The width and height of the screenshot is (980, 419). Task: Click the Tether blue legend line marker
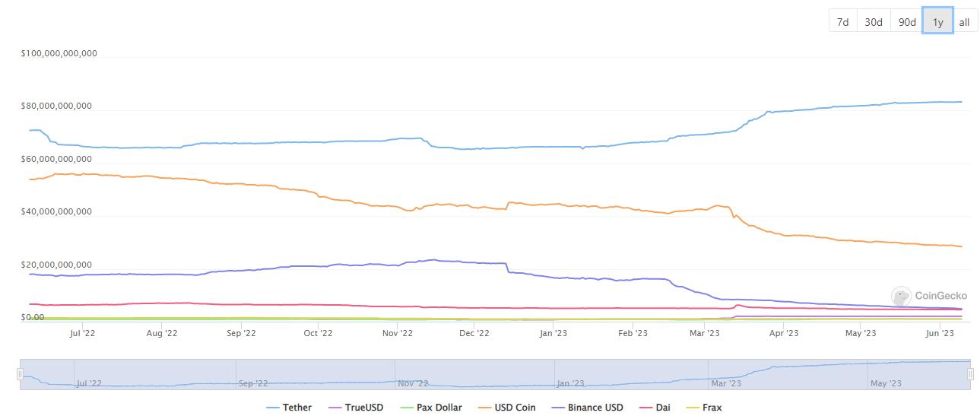(273, 408)
